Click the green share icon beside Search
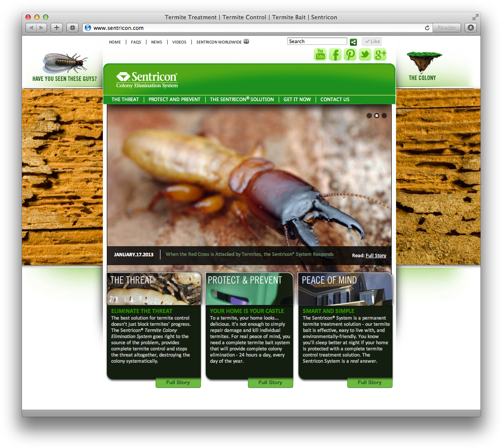This screenshot has height=448, width=502. click(x=353, y=42)
